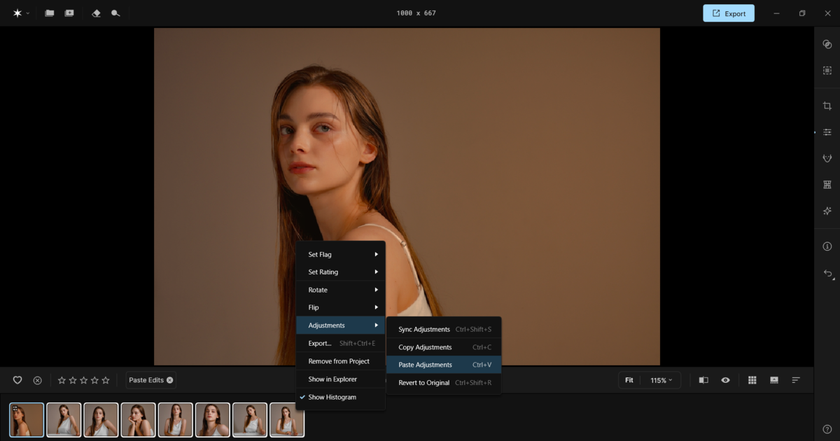Viewport: 840px width, 441px height.
Task: Choose Show in Explorer
Action: [340, 379]
